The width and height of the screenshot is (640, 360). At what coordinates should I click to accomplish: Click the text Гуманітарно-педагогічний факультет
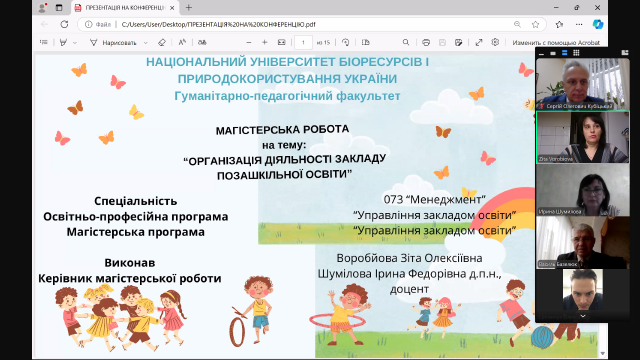(287, 96)
